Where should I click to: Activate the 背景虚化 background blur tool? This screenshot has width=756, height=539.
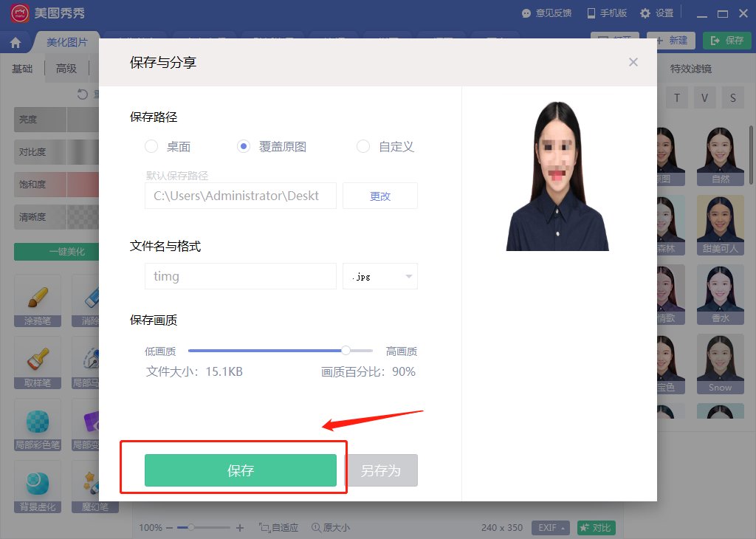37,486
